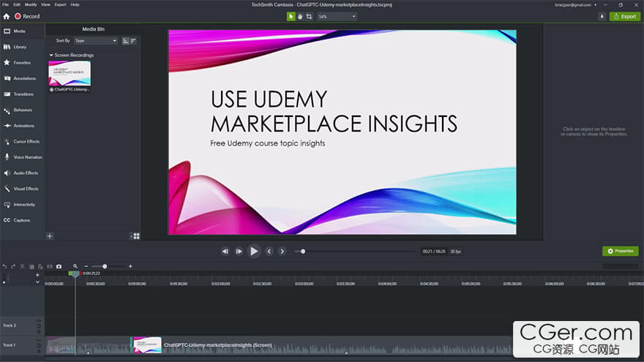Toggle the Properties panel button
Image resolution: width=644 pixels, height=362 pixels.
coord(620,251)
